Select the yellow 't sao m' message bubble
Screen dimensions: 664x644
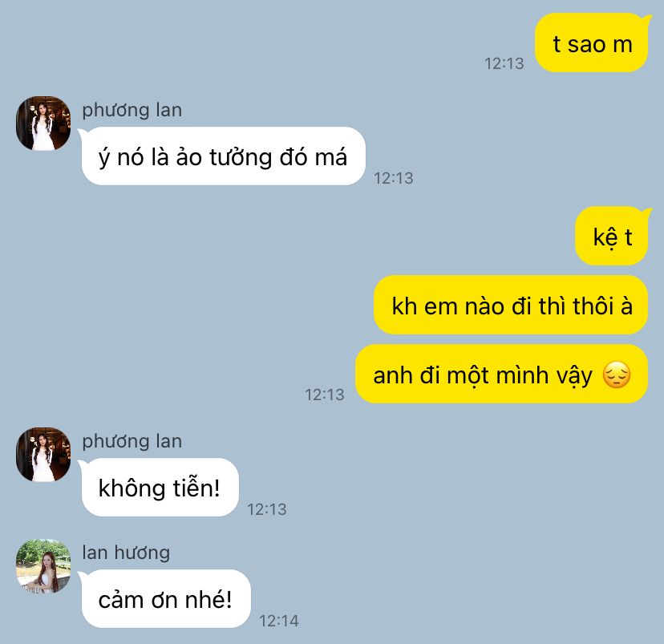592,43
